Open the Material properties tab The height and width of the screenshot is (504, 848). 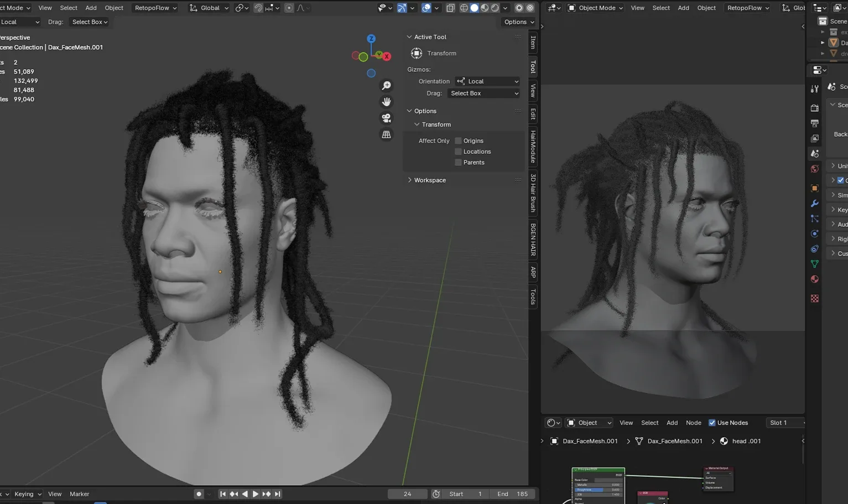coord(814,279)
